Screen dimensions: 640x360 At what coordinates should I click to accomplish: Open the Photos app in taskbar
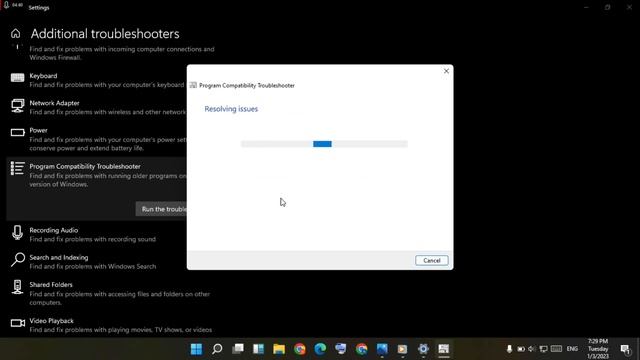point(382,349)
